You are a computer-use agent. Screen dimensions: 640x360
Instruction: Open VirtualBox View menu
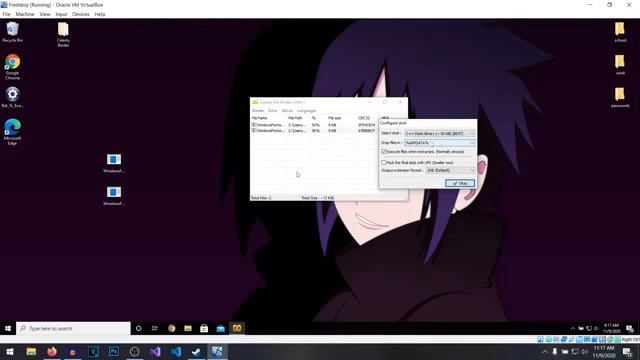click(x=45, y=14)
